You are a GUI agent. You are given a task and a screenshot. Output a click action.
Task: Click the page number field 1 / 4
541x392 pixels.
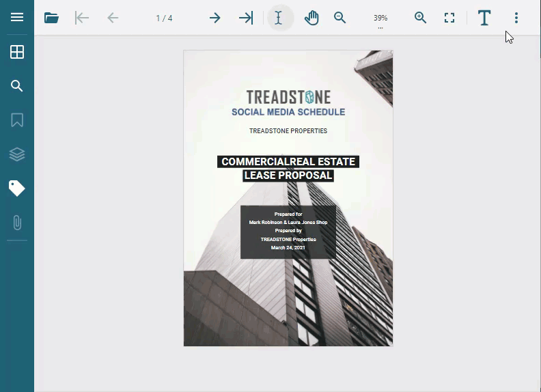click(x=164, y=18)
